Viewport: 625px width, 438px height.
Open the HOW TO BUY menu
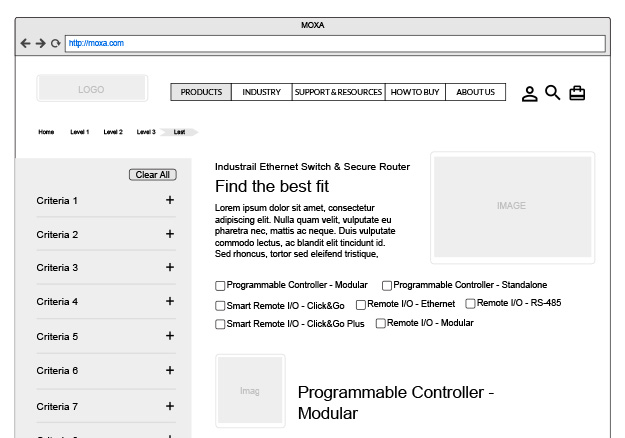pyautogui.click(x=415, y=92)
